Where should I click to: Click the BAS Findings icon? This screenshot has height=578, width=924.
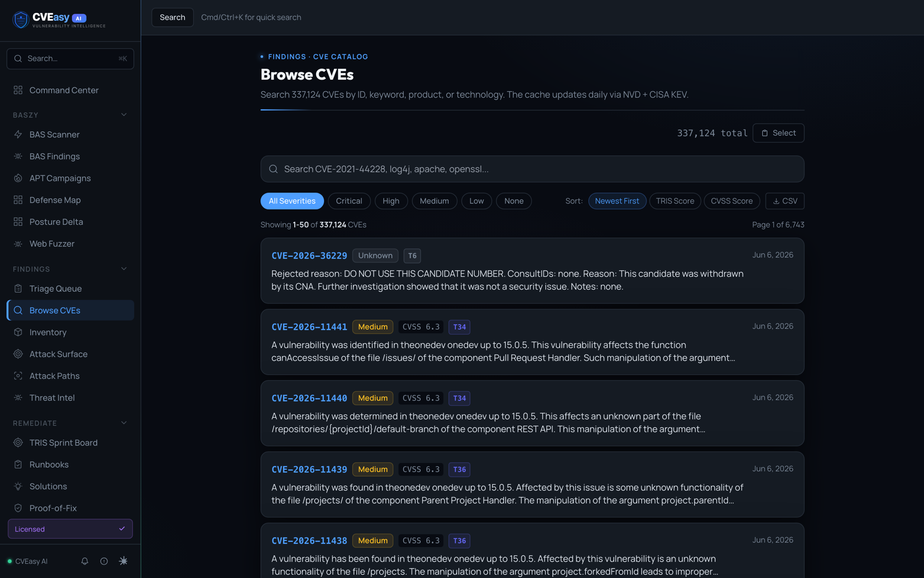pos(18,157)
